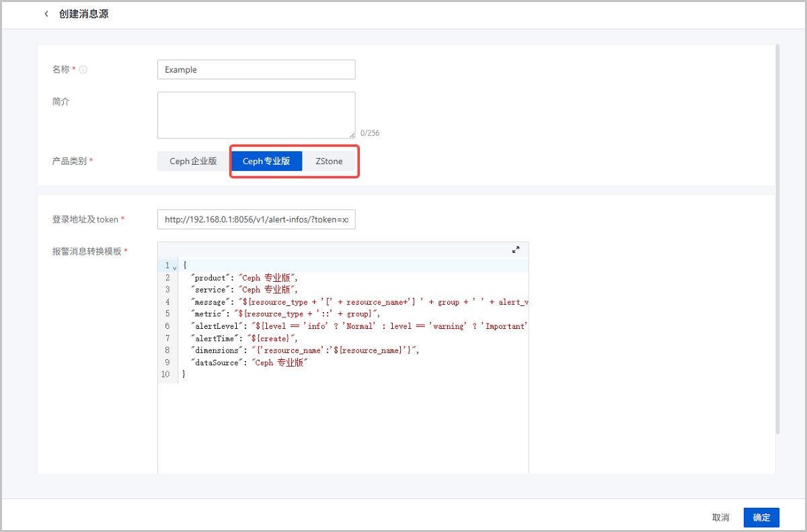This screenshot has height=532, width=807.
Task: Click the resize handle of 简介 textarea
Action: [x=352, y=135]
